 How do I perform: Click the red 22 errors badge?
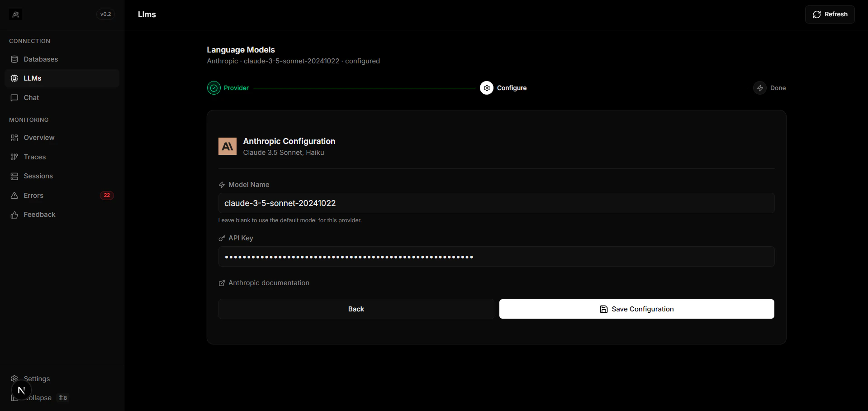107,196
